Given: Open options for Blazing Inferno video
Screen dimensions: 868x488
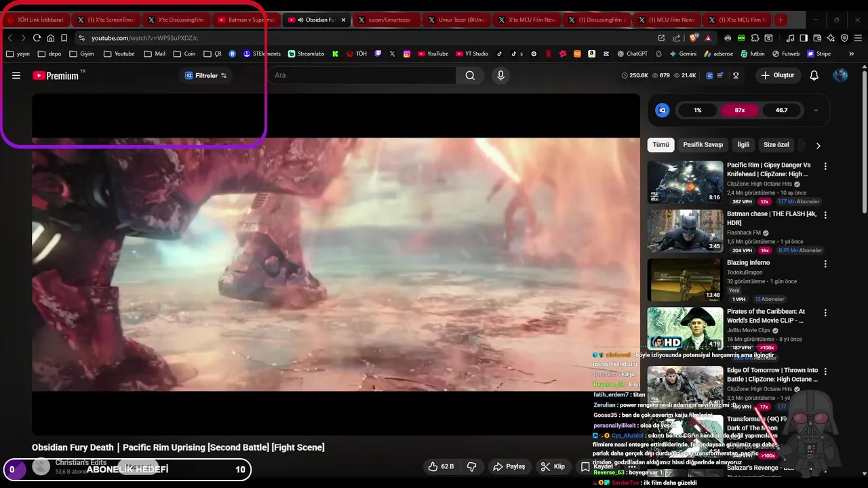Looking at the screenshot, I should (x=825, y=264).
